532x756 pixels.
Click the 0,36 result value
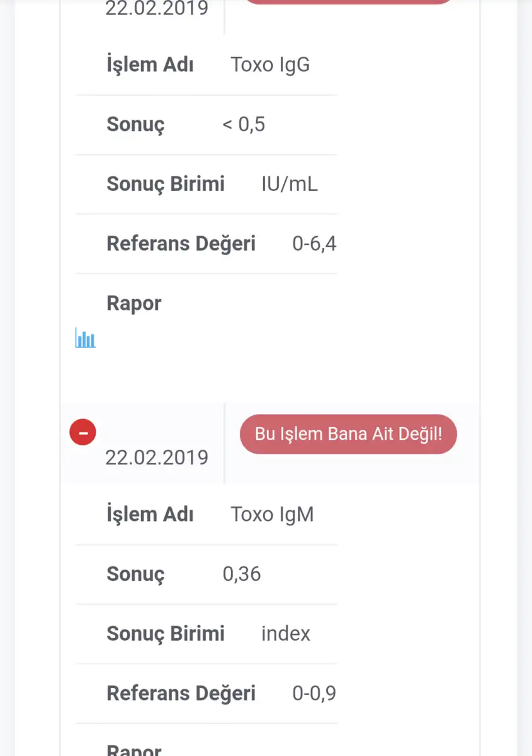pos(242,574)
